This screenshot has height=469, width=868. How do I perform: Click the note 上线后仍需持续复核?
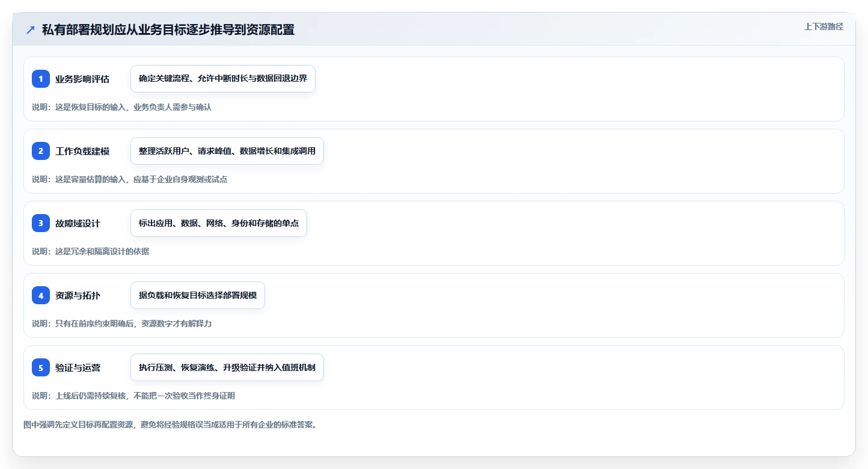point(90,396)
